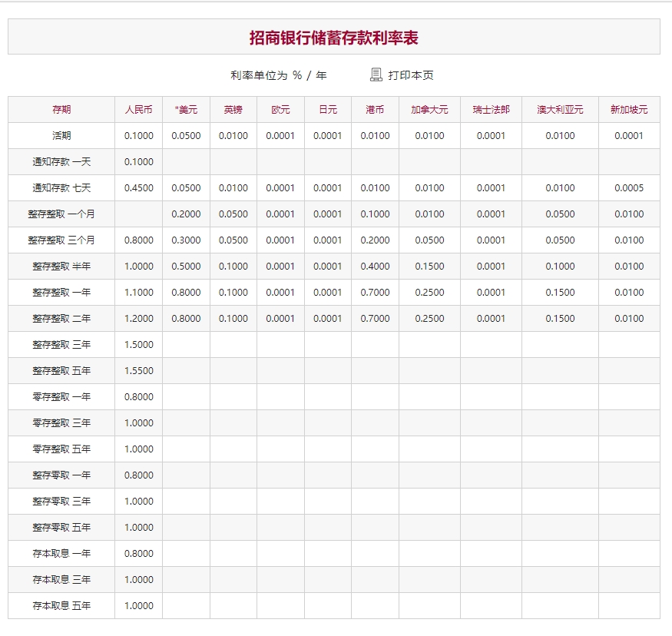The width and height of the screenshot is (672, 636).
Task: Select the 人民币 column header
Action: [139, 110]
